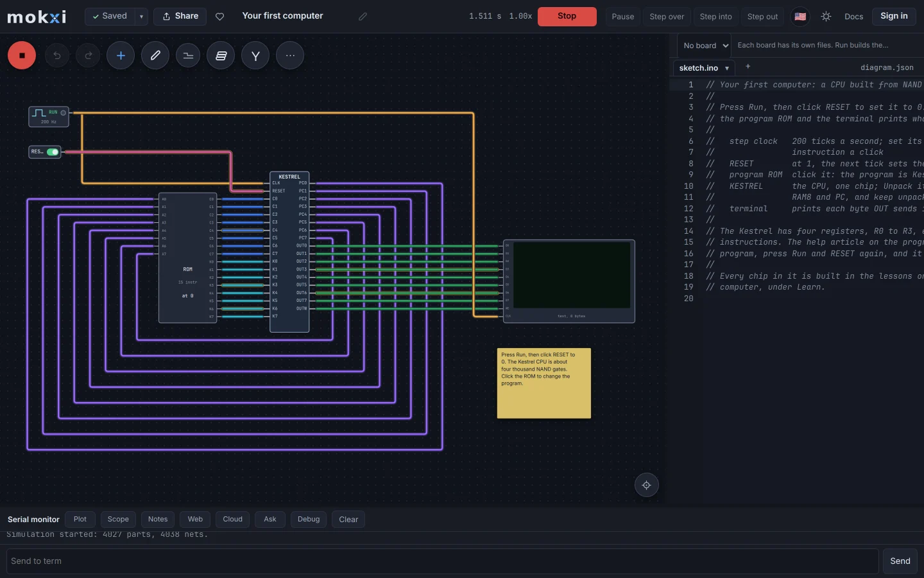Click the Send button

pos(900,561)
